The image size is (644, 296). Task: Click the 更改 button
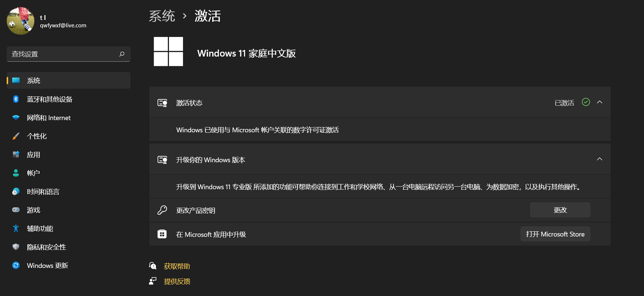click(560, 210)
